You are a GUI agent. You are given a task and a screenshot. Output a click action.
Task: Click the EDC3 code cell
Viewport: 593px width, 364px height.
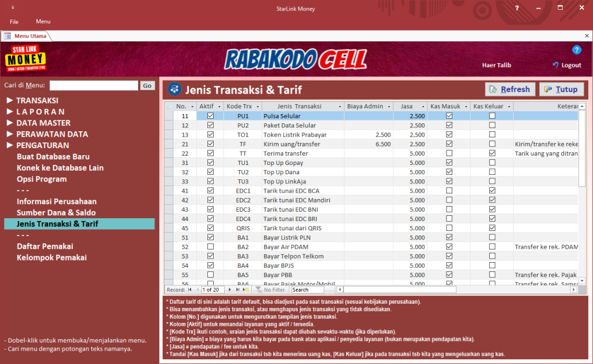tap(243, 209)
